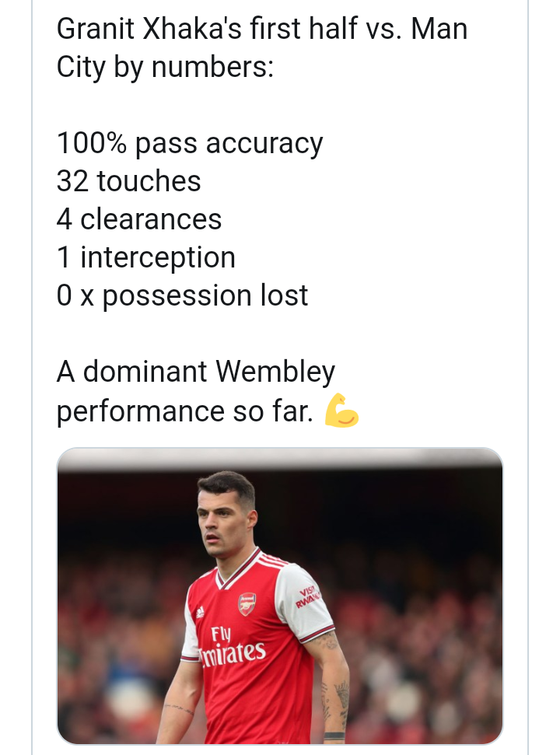Open the Granit Xhaka photo attachment
The image size is (560, 755).
pyautogui.click(x=280, y=596)
